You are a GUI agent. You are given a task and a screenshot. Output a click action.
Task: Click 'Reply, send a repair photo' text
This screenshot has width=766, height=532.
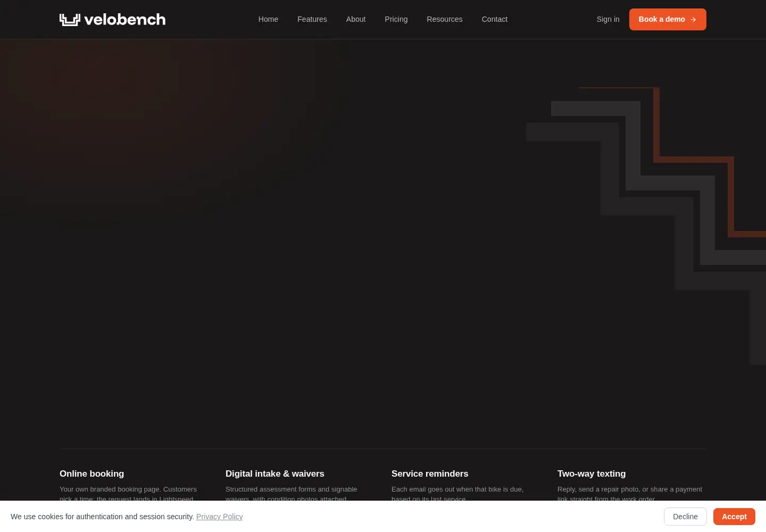[x=598, y=489]
